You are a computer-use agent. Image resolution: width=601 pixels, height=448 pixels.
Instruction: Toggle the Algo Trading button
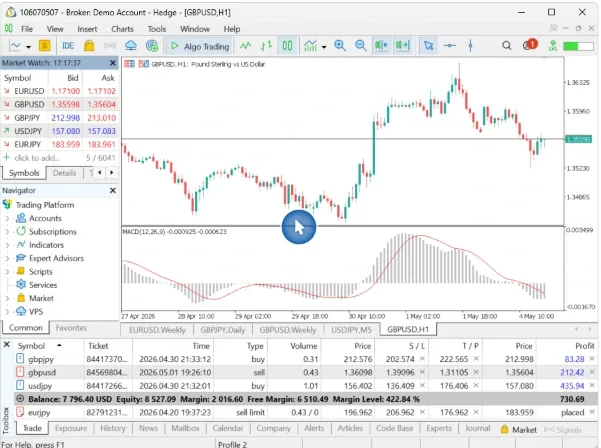199,46
